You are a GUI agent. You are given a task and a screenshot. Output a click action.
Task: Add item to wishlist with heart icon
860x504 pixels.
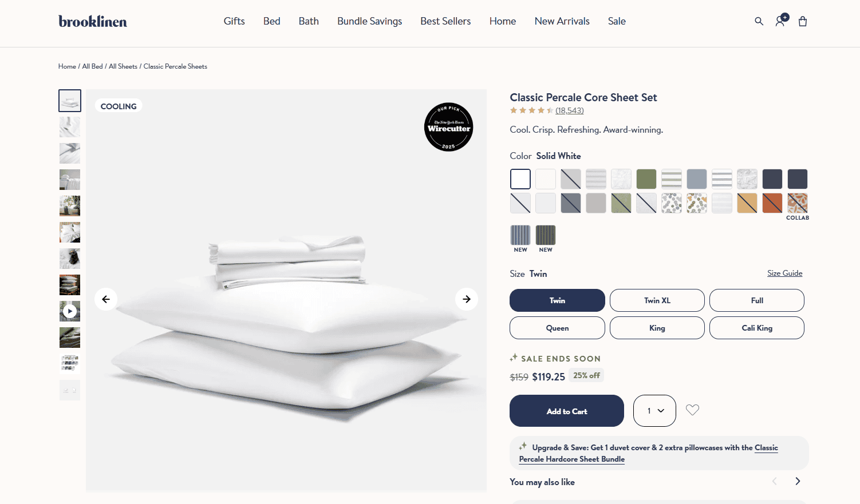pyautogui.click(x=692, y=410)
